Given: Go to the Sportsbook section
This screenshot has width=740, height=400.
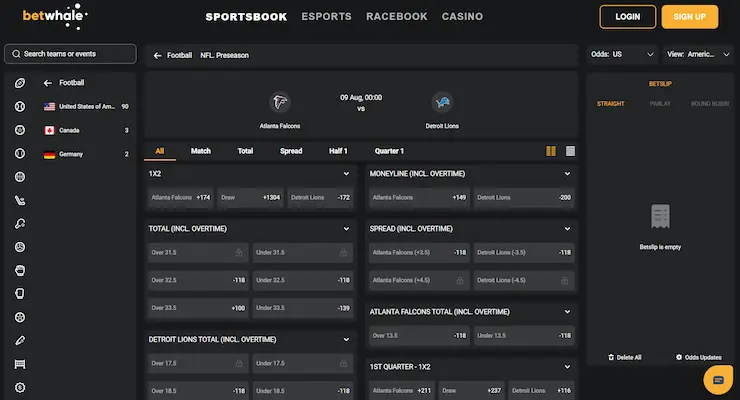Looking at the screenshot, I should 246,17.
